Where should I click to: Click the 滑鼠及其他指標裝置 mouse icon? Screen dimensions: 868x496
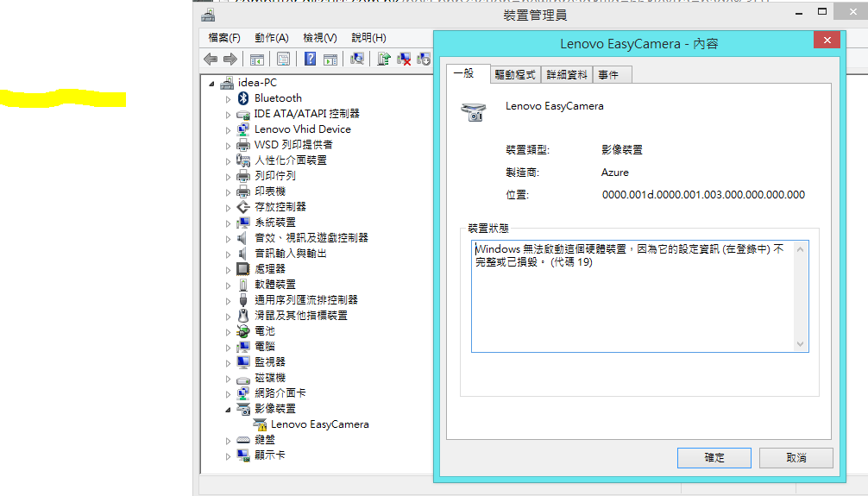pos(243,316)
